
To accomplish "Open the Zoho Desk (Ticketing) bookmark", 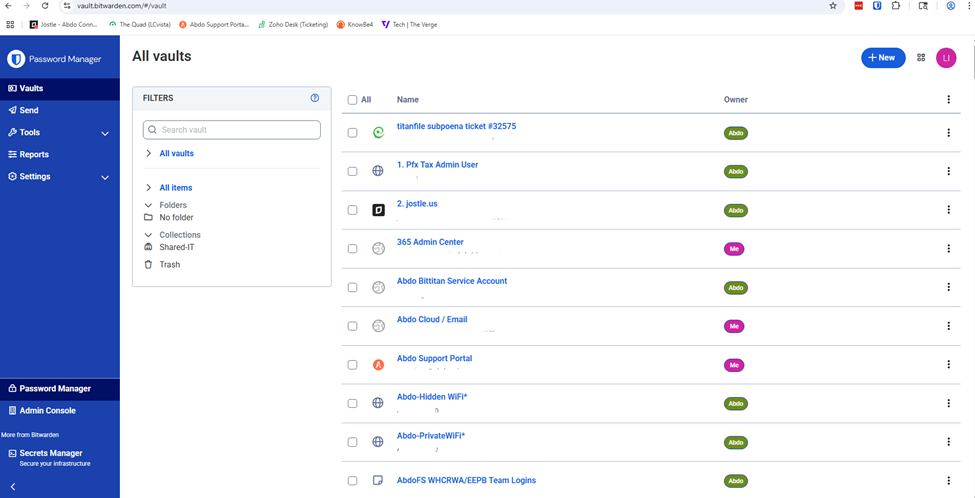I will (x=293, y=25).
